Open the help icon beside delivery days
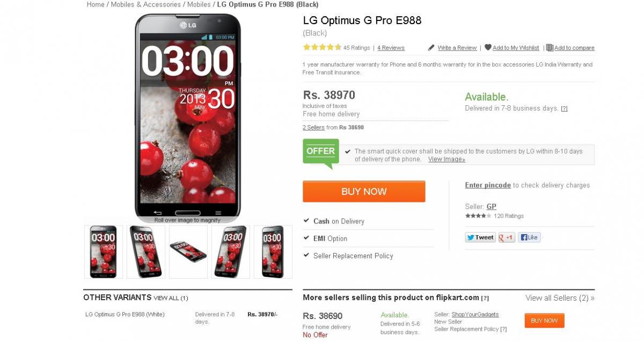The width and height of the screenshot is (644, 341). click(x=564, y=108)
